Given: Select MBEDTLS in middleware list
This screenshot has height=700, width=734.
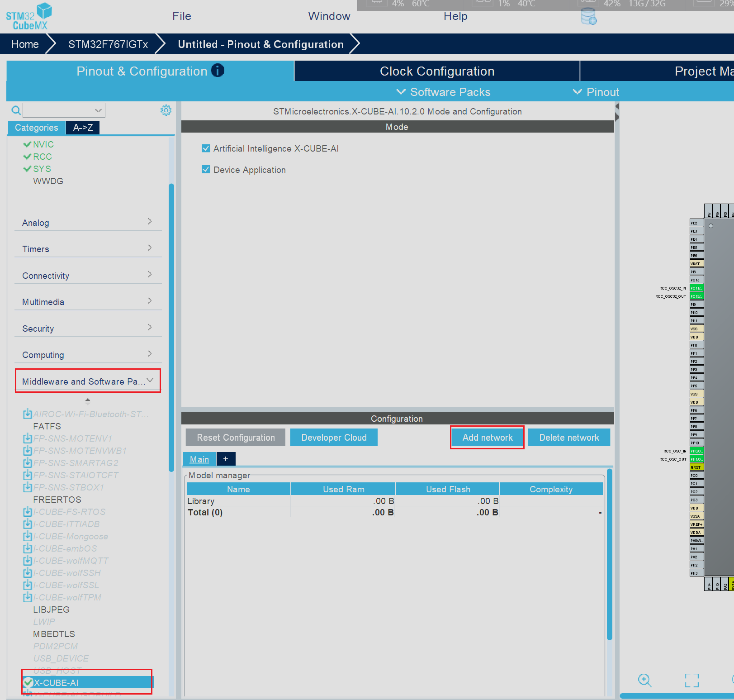Looking at the screenshot, I should coord(54,634).
